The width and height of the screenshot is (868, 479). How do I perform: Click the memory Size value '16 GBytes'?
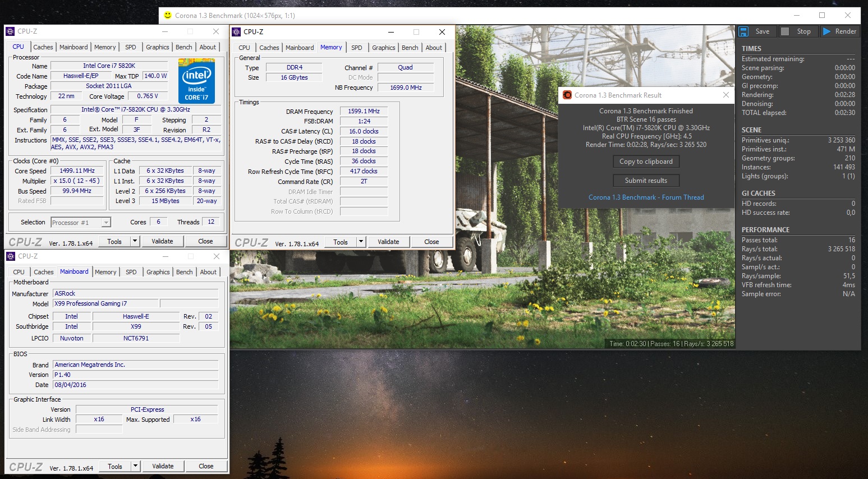295,77
